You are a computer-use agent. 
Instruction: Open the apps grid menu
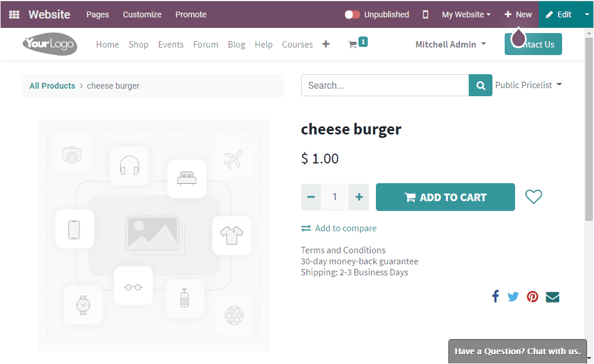tap(13, 14)
